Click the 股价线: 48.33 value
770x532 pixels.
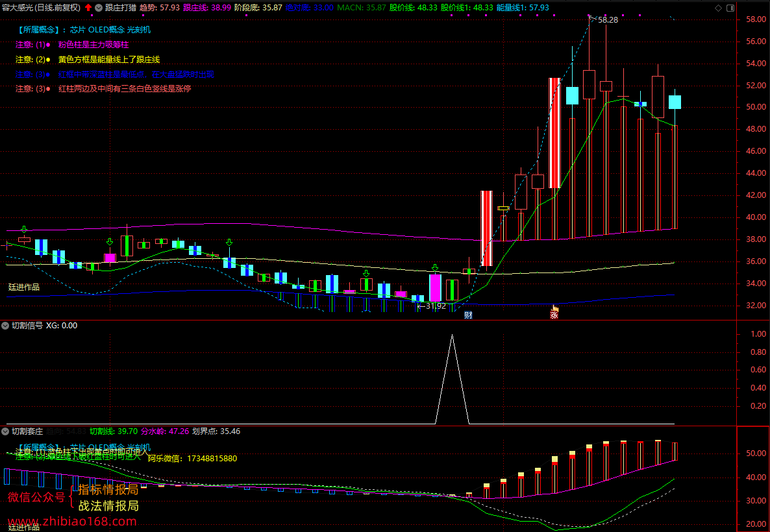pyautogui.click(x=413, y=8)
